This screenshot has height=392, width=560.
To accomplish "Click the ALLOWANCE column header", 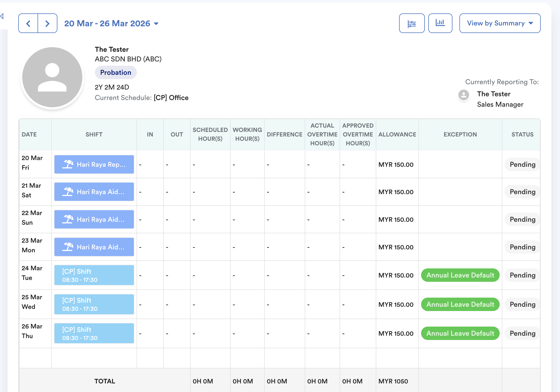I will [x=397, y=134].
